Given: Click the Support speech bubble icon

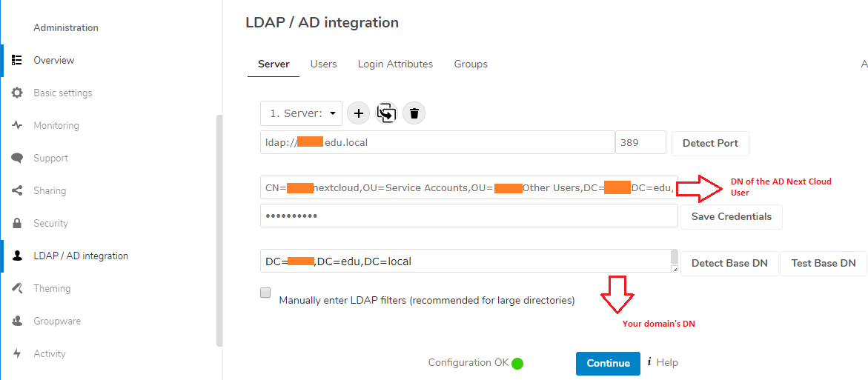Looking at the screenshot, I should pos(17,159).
